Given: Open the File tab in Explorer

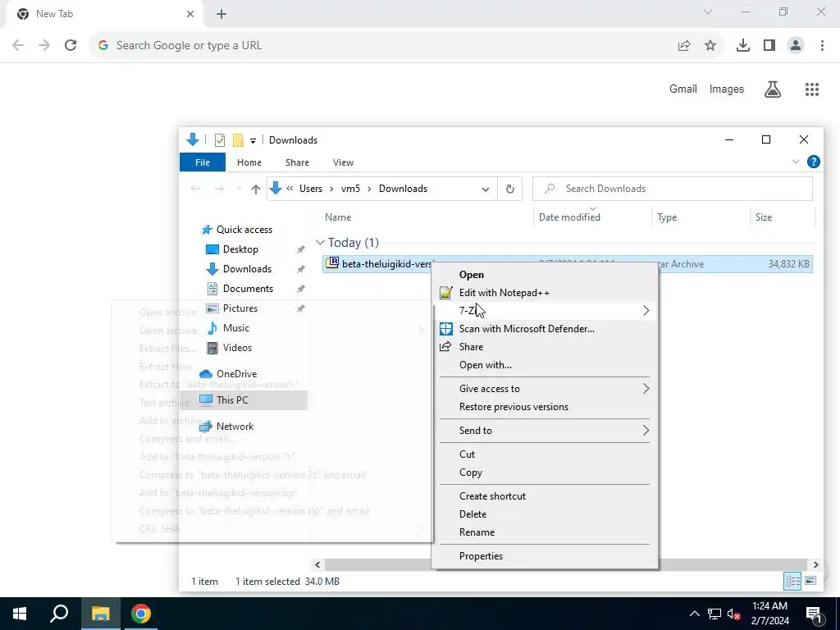Looking at the screenshot, I should click(203, 162).
